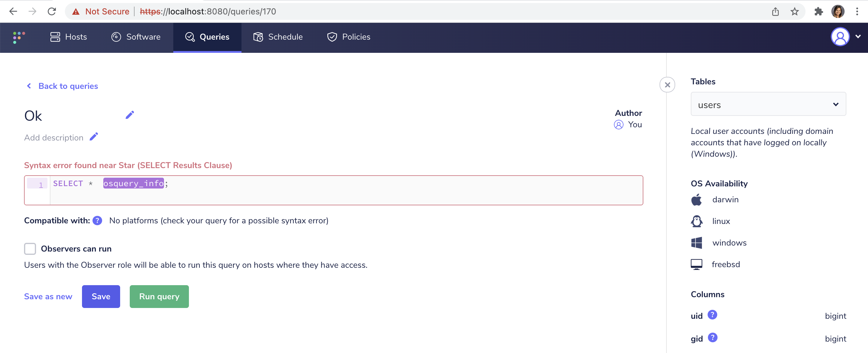Open the Compatible with help tooltip icon
Screen dimensions: 868x353
tap(97, 221)
